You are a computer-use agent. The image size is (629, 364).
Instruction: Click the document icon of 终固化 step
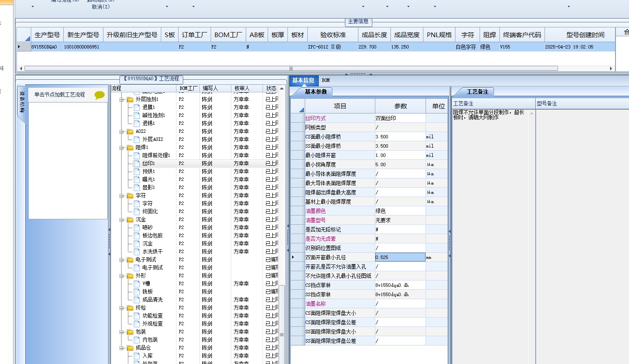pos(137,211)
